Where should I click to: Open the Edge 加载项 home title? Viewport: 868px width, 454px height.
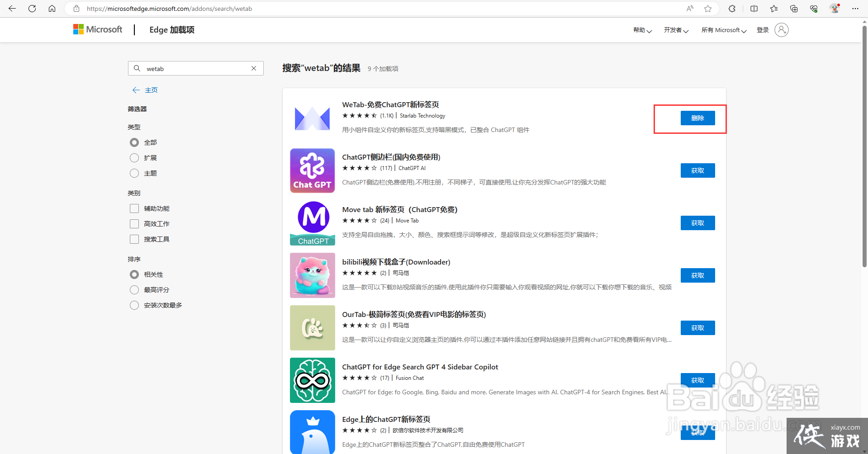coord(172,30)
